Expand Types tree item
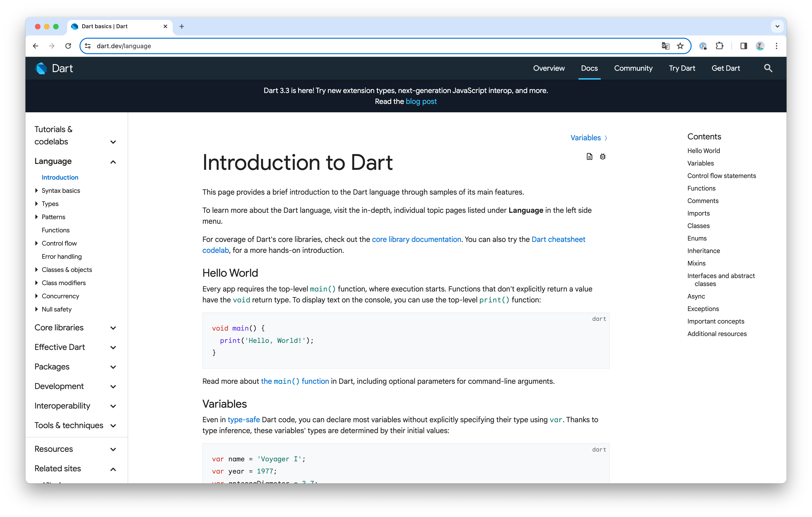 36,204
